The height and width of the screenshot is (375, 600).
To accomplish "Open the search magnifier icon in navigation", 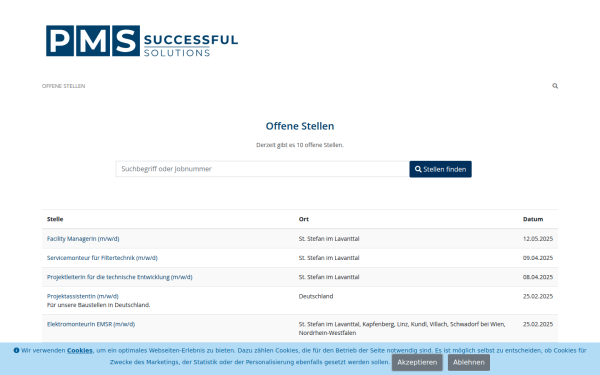I will [555, 86].
